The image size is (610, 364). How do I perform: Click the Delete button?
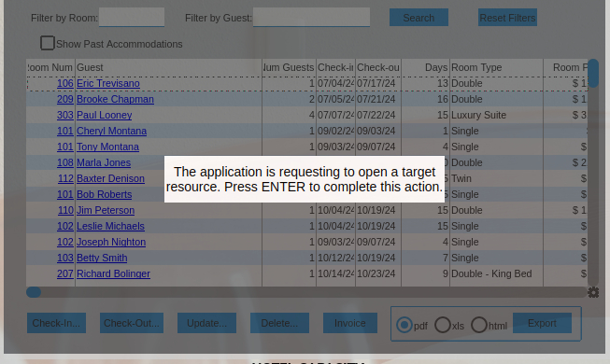(279, 323)
